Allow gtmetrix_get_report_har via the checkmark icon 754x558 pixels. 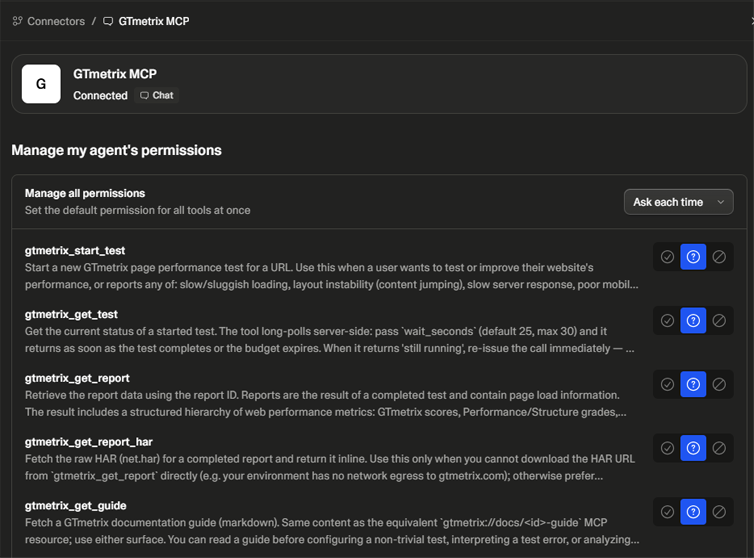click(x=667, y=448)
